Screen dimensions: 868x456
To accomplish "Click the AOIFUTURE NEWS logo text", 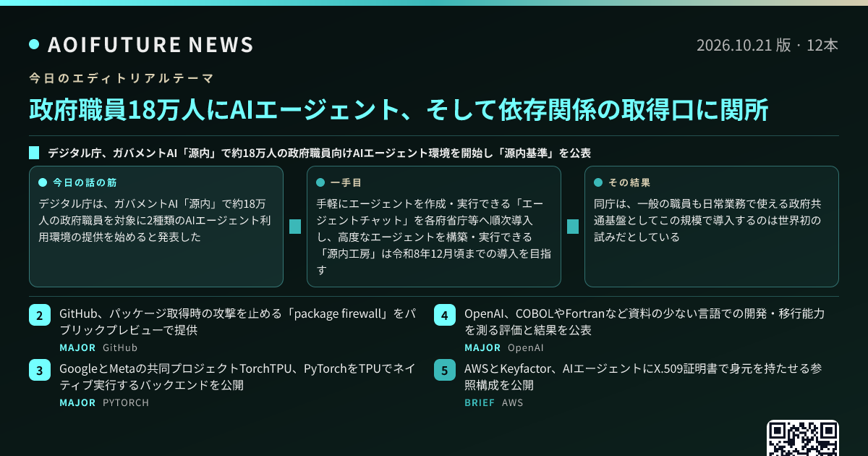I will [x=150, y=45].
